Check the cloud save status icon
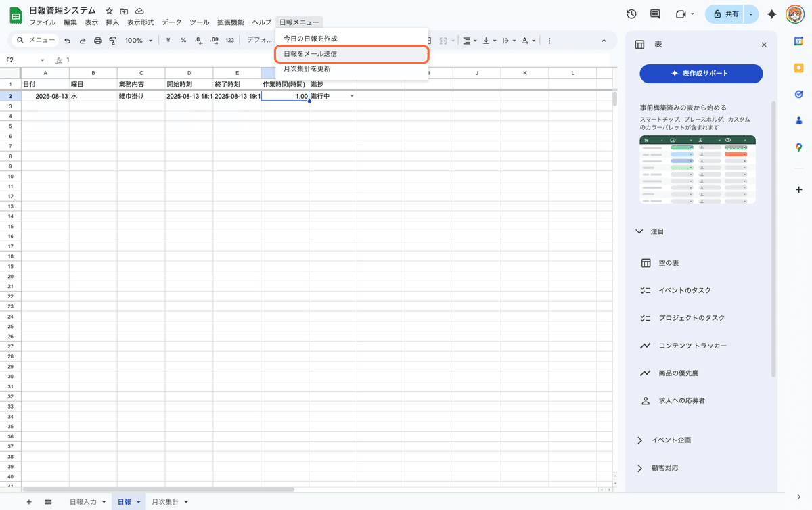This screenshot has width=812, height=510. click(139, 11)
